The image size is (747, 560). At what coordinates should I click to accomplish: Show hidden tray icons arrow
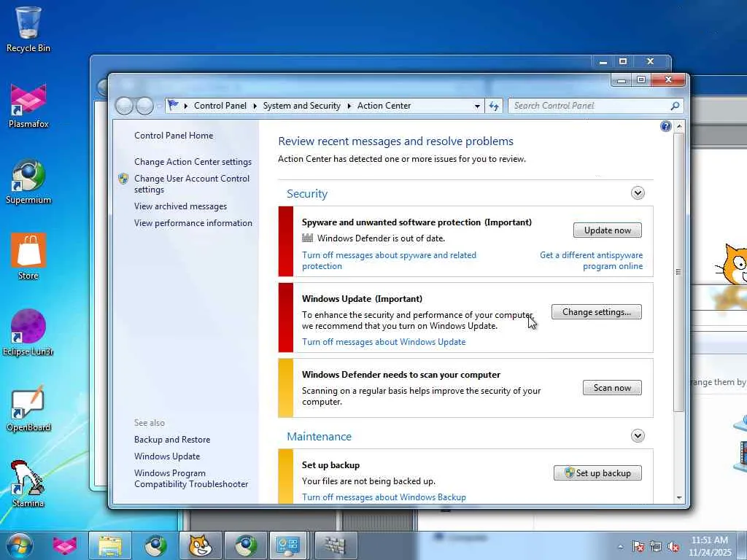click(620, 547)
